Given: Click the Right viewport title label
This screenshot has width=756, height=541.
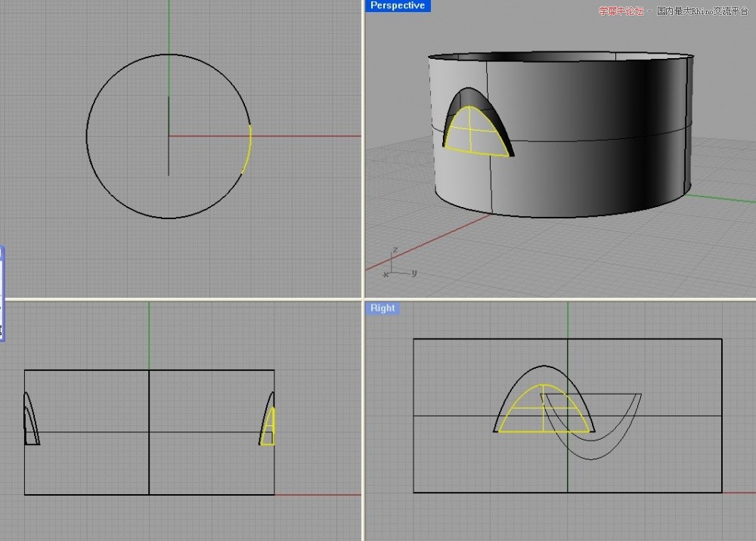Looking at the screenshot, I should 383,308.
